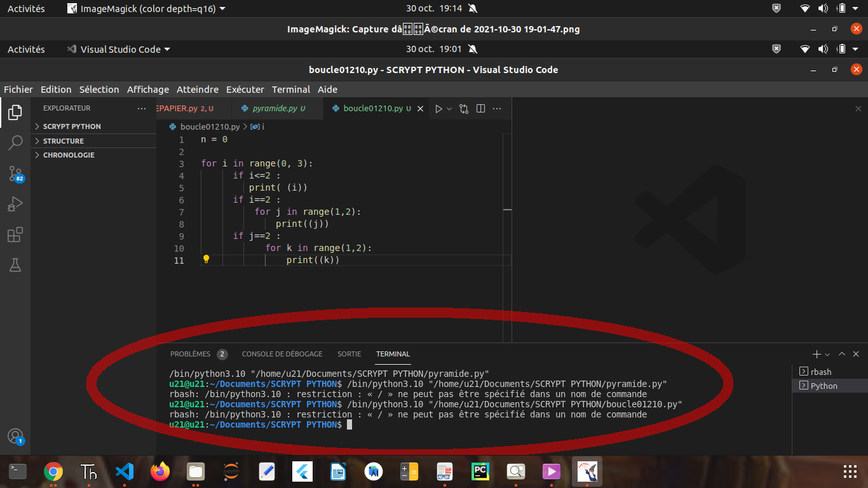This screenshot has width=868, height=488.
Task: Click Activités beside the ImageMagick menu
Action: 26,8
